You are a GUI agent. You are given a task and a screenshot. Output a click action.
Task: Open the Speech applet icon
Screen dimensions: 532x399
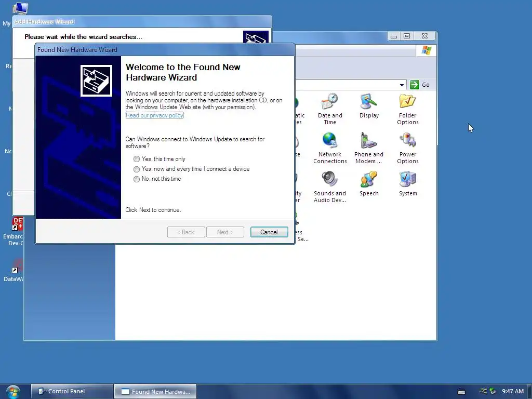pos(369,184)
